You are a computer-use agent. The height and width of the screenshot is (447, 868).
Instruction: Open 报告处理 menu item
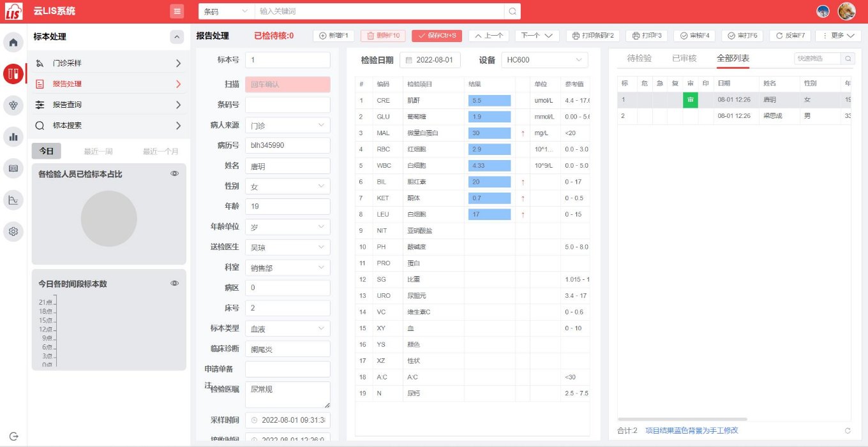coord(108,84)
